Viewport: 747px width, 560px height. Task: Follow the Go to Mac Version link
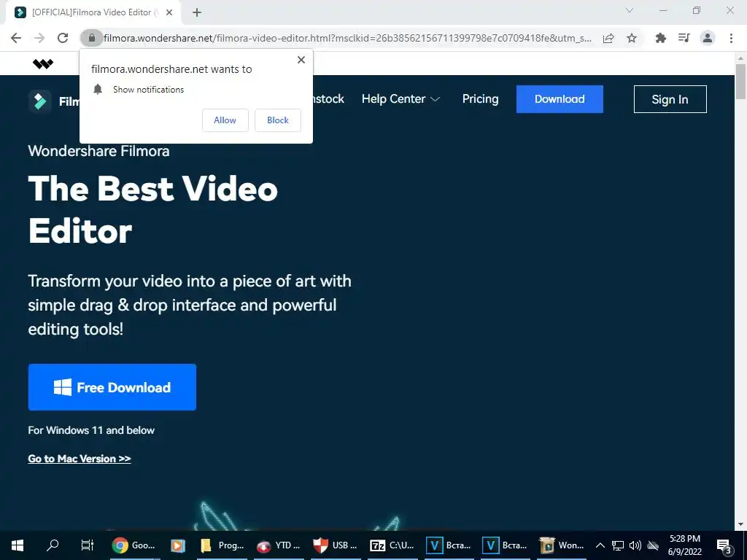[80, 459]
